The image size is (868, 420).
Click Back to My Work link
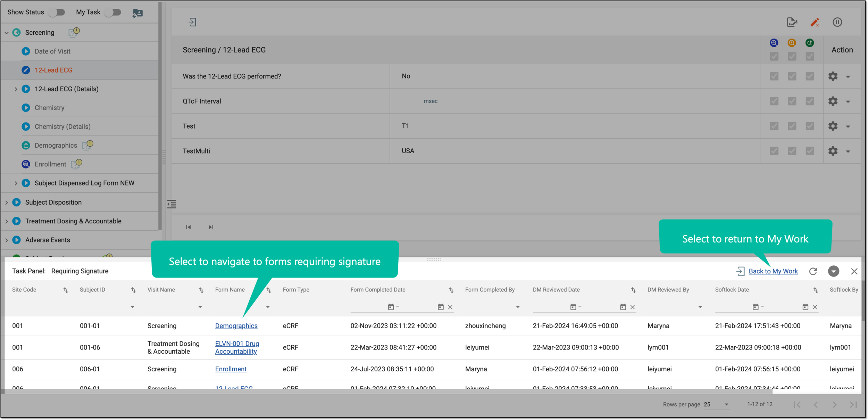(x=773, y=271)
